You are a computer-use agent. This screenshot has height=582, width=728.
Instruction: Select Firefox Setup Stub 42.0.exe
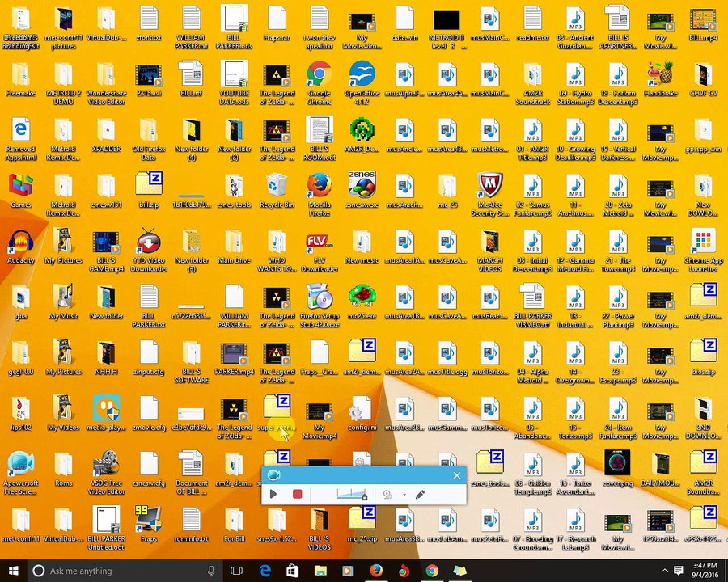click(x=320, y=307)
